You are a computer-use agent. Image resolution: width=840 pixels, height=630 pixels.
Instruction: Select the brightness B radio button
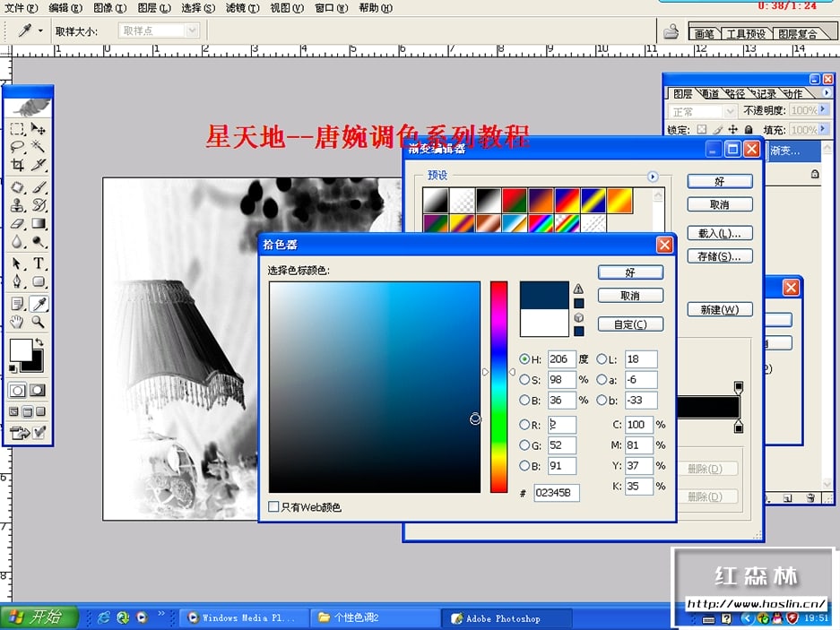pos(524,401)
